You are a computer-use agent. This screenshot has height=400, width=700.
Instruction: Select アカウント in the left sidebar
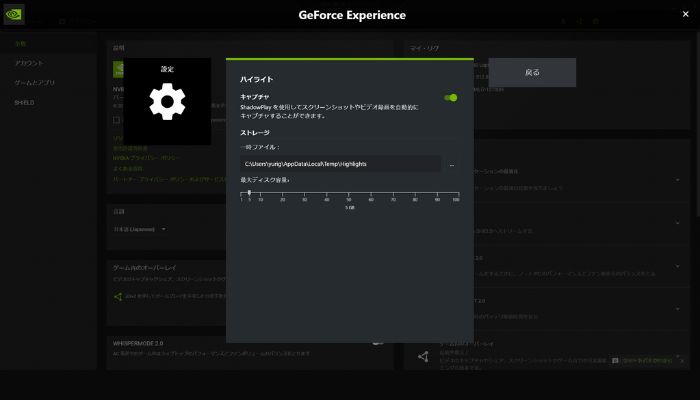(29, 63)
